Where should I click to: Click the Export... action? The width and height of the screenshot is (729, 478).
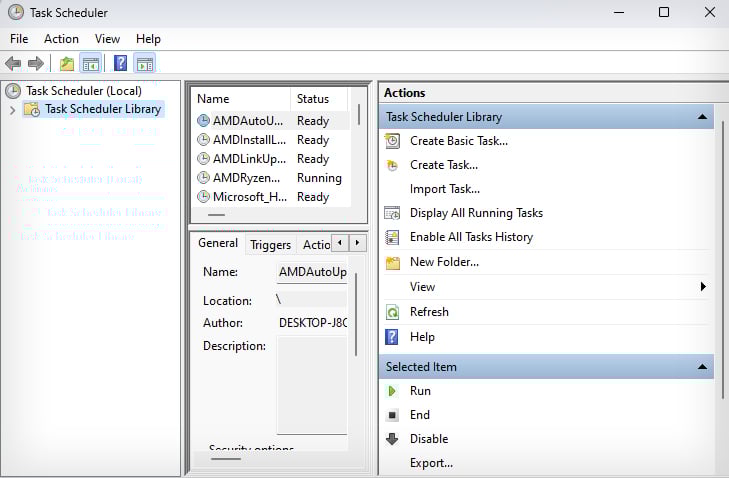[x=431, y=463]
